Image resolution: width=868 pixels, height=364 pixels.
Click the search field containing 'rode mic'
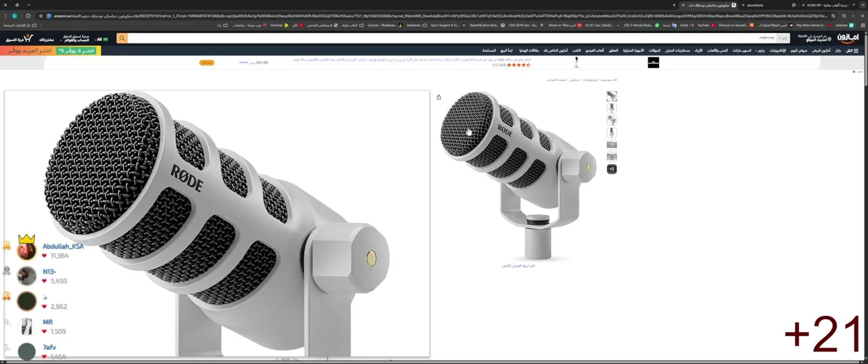452,38
